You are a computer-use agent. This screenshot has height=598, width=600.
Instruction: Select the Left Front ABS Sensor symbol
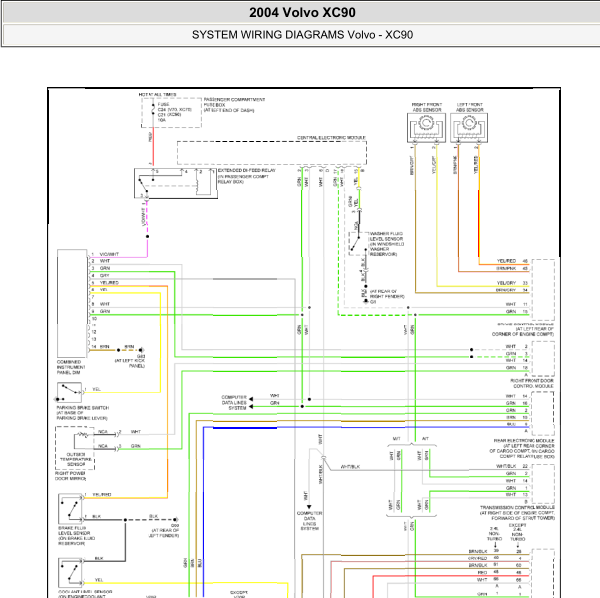click(469, 128)
